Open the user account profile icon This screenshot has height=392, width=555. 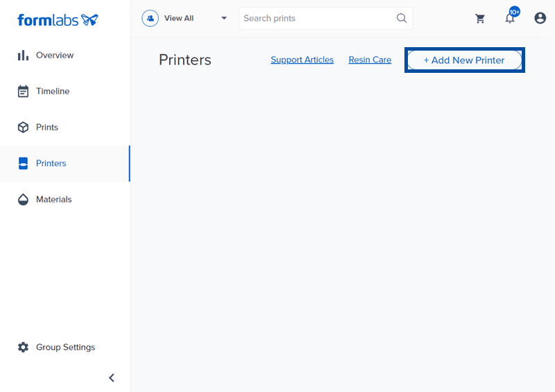(x=540, y=18)
